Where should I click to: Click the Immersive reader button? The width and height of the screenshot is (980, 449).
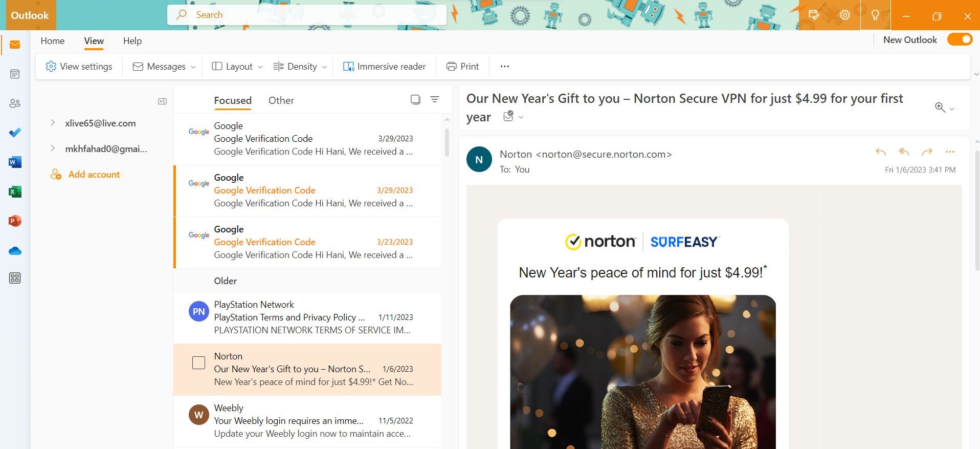pos(384,67)
